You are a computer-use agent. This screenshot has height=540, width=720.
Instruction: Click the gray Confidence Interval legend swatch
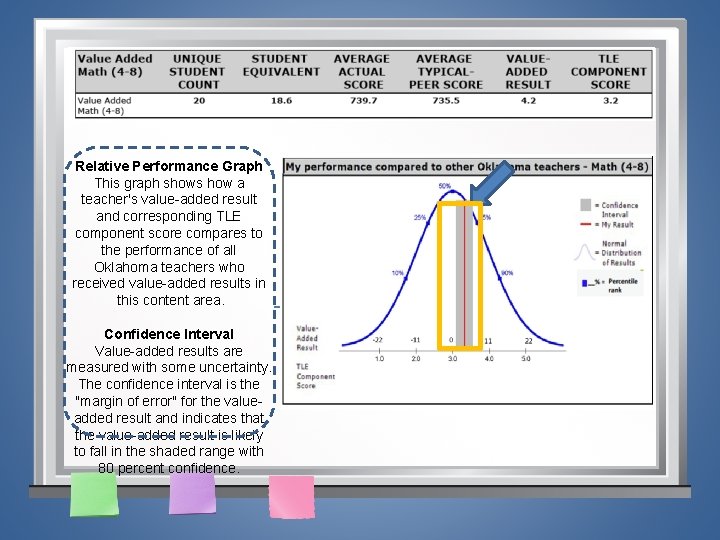pyautogui.click(x=585, y=205)
